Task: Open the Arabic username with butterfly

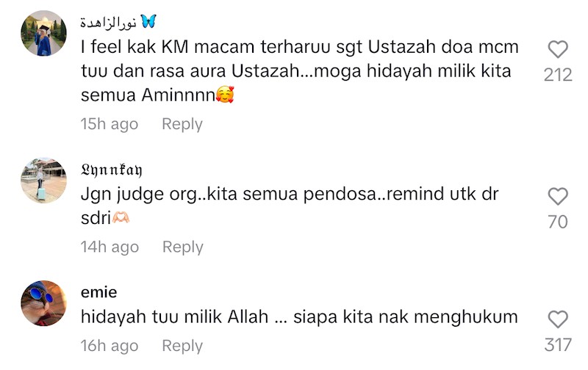Action: (x=118, y=22)
